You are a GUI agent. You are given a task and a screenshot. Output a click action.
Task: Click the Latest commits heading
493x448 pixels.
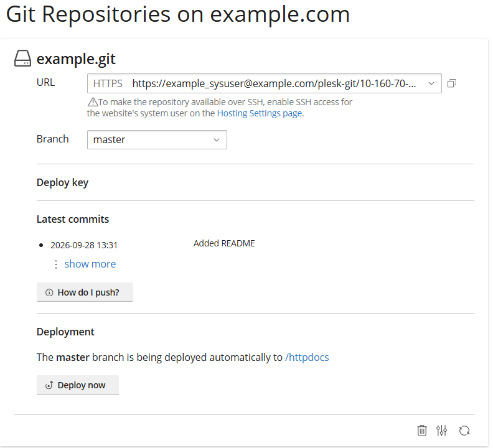73,219
